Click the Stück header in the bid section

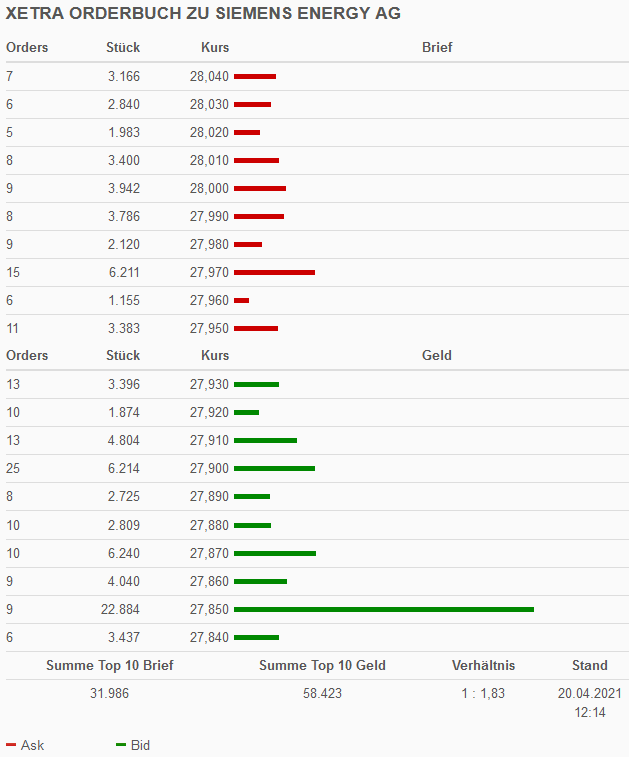coord(123,355)
